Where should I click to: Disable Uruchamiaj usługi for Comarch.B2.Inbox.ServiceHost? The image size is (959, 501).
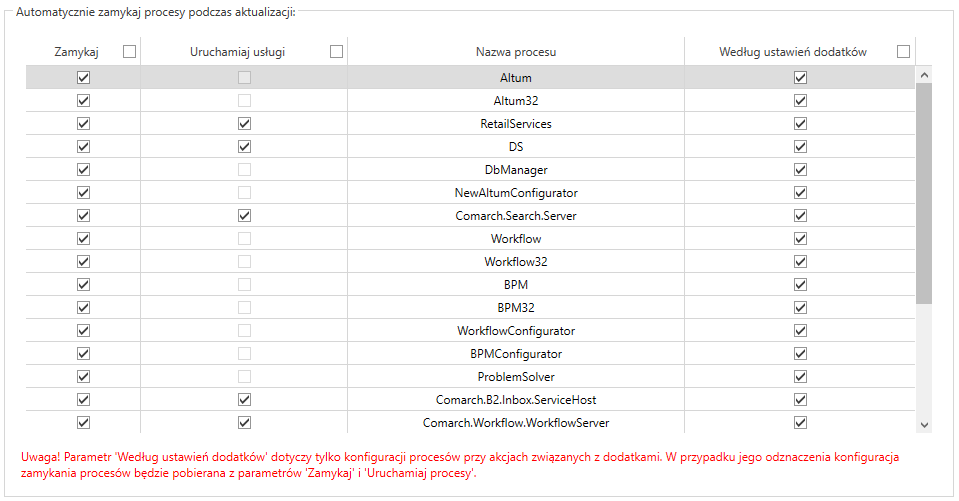click(244, 399)
